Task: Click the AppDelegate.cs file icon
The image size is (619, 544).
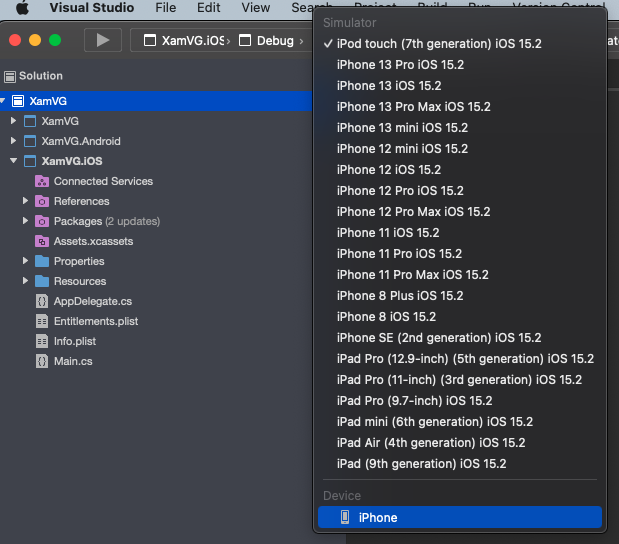Action: [42, 301]
